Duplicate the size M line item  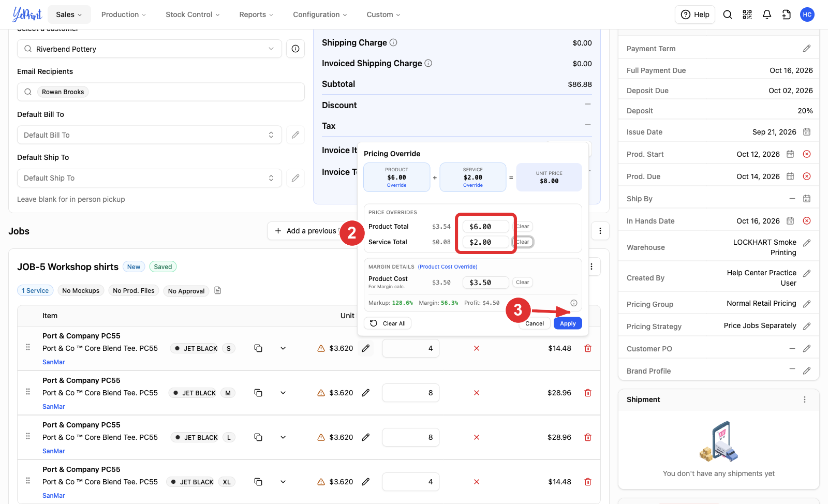[258, 393]
